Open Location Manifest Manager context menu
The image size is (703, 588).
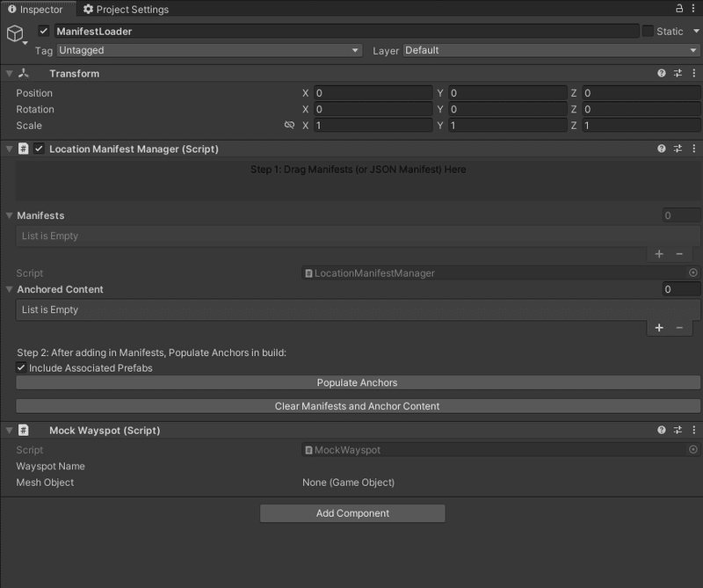coord(693,149)
